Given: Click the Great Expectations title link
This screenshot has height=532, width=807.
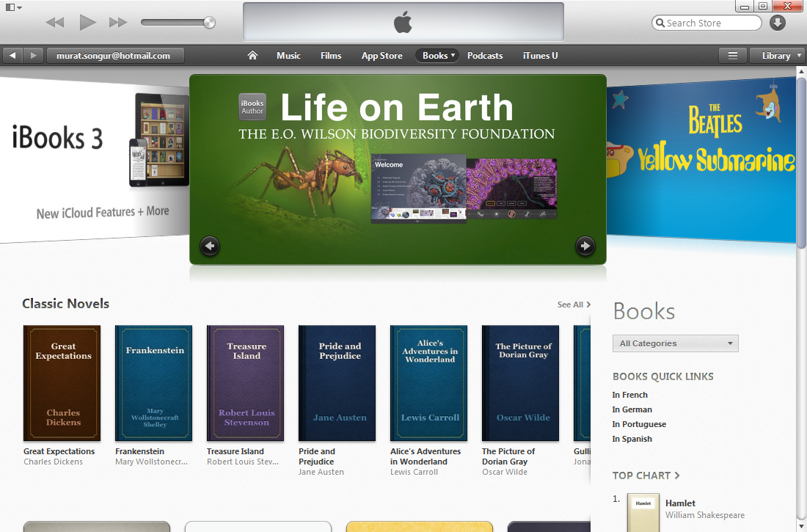Looking at the screenshot, I should tap(59, 451).
